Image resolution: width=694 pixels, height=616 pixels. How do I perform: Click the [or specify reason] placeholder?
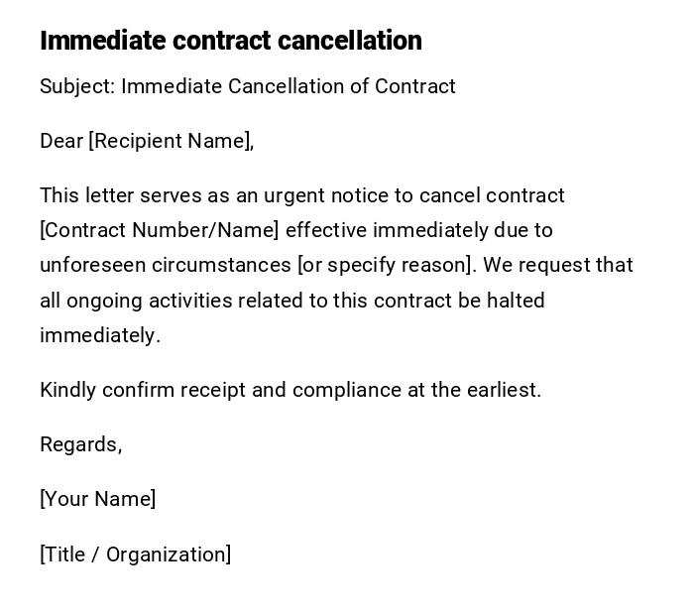(386, 265)
